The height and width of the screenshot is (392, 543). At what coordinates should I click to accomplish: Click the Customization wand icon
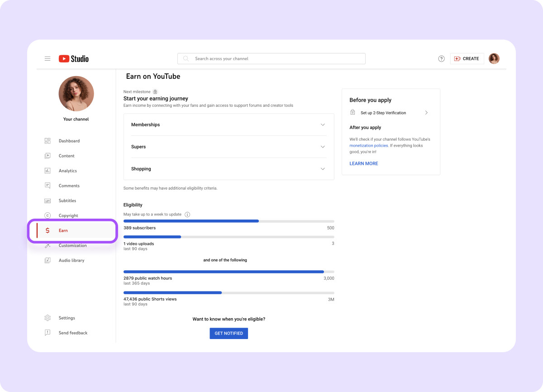[48, 245]
